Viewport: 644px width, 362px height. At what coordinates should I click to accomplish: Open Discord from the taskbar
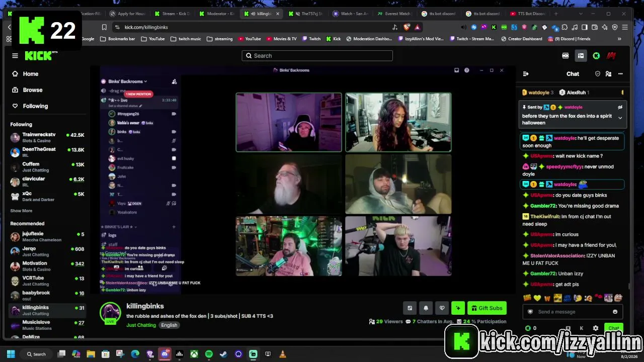[165, 354]
